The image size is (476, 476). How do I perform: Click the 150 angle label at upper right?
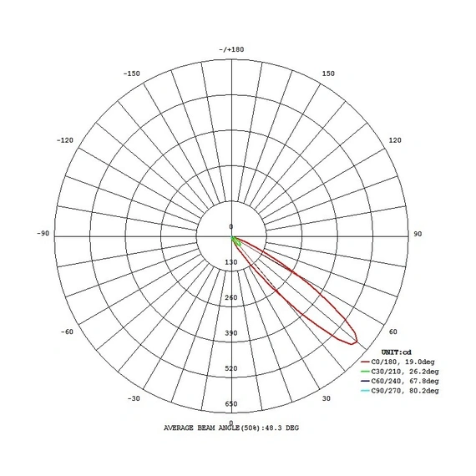pos(328,73)
